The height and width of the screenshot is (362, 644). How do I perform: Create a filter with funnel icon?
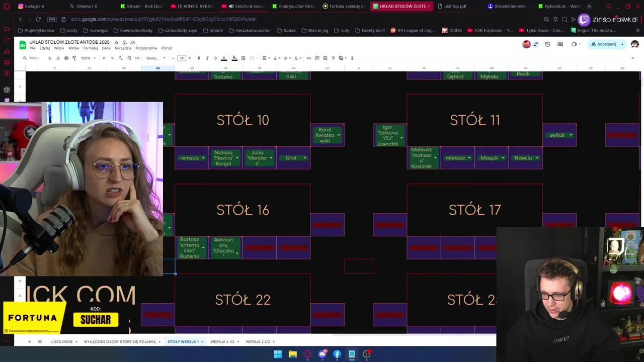(x=333, y=58)
